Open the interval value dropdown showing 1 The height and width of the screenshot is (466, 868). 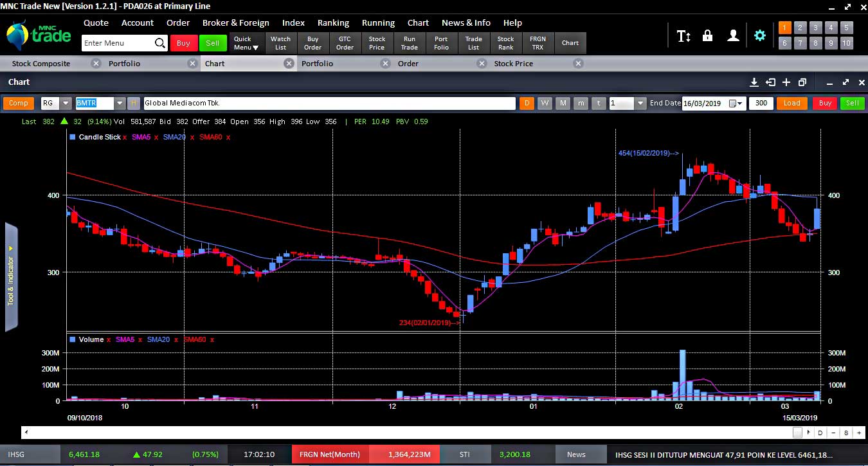(640, 103)
